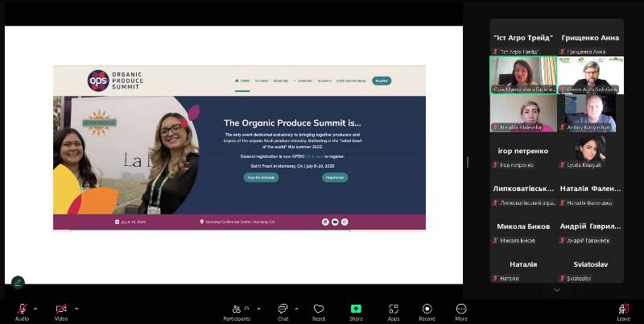The height and width of the screenshot is (324, 644).
Task: Open the Apps icon
Action: point(394,309)
